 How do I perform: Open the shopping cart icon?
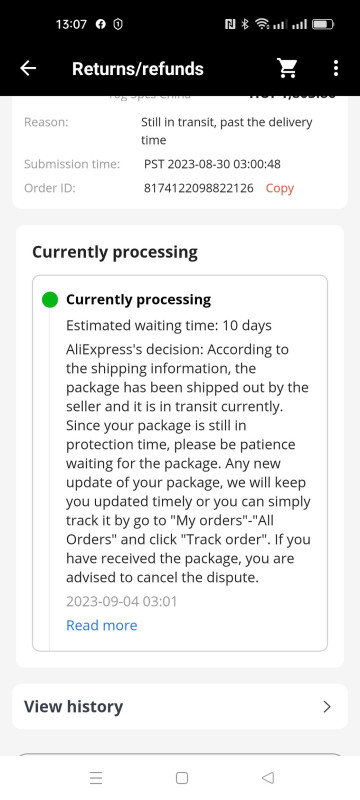(287, 68)
